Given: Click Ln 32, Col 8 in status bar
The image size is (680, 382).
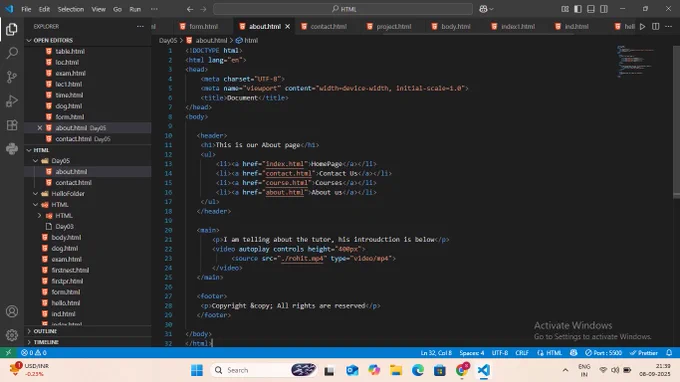Looking at the screenshot, I should click(436, 353).
